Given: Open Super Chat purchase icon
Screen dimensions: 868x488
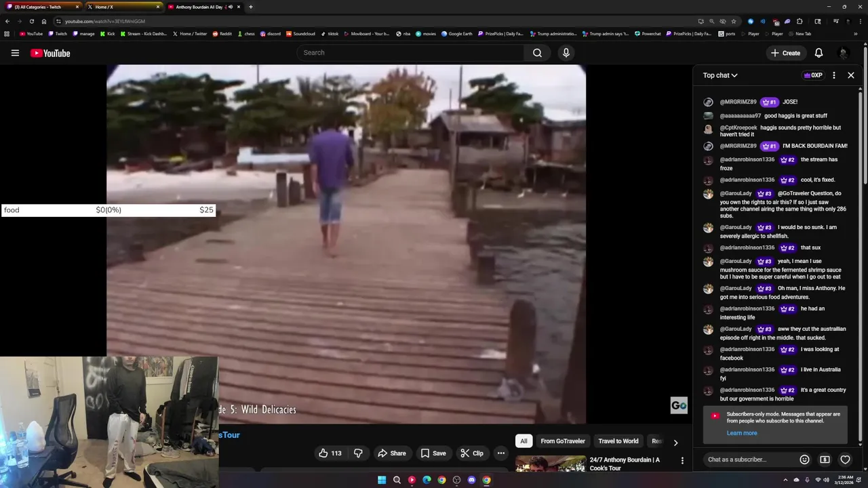Looking at the screenshot, I should tap(825, 460).
